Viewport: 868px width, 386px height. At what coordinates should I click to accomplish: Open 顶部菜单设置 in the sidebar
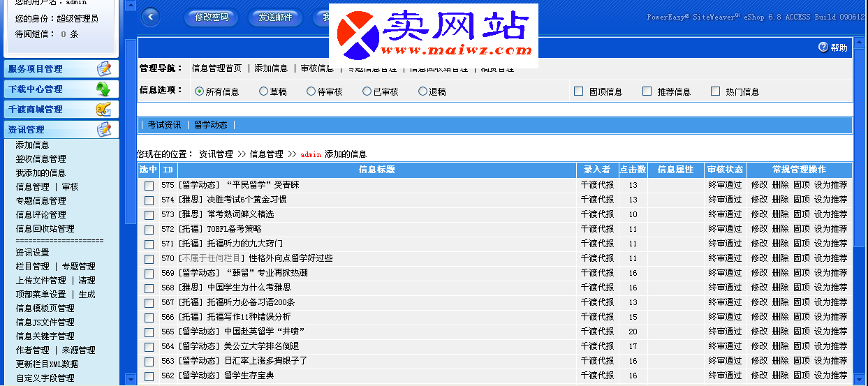[41, 295]
